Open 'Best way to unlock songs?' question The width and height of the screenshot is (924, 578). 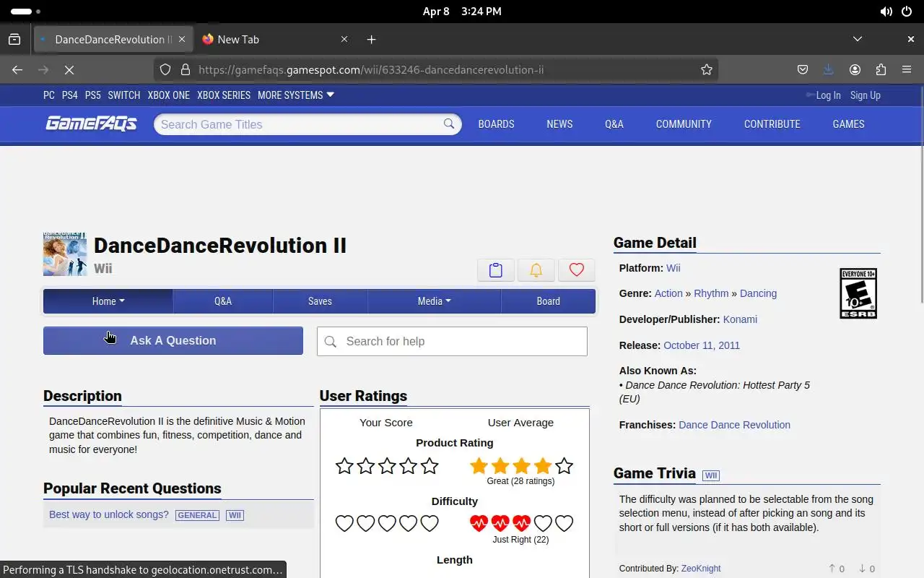(x=109, y=514)
